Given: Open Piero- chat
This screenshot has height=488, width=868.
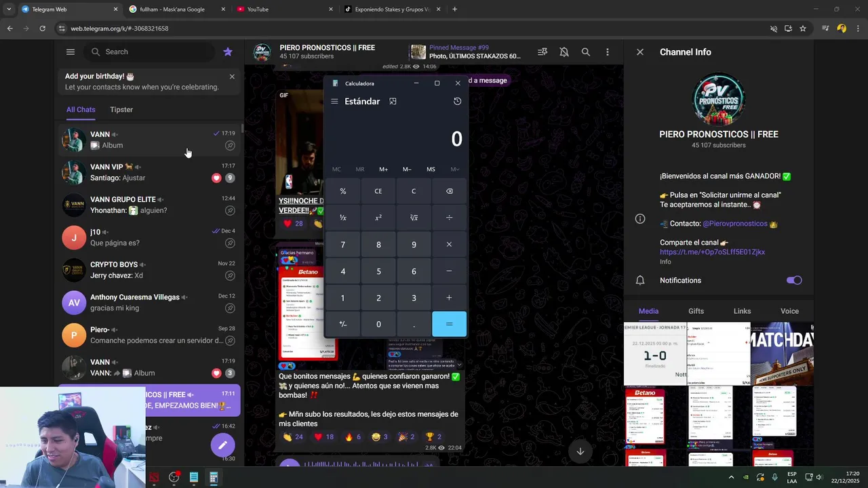Looking at the screenshot, I should click(x=149, y=335).
